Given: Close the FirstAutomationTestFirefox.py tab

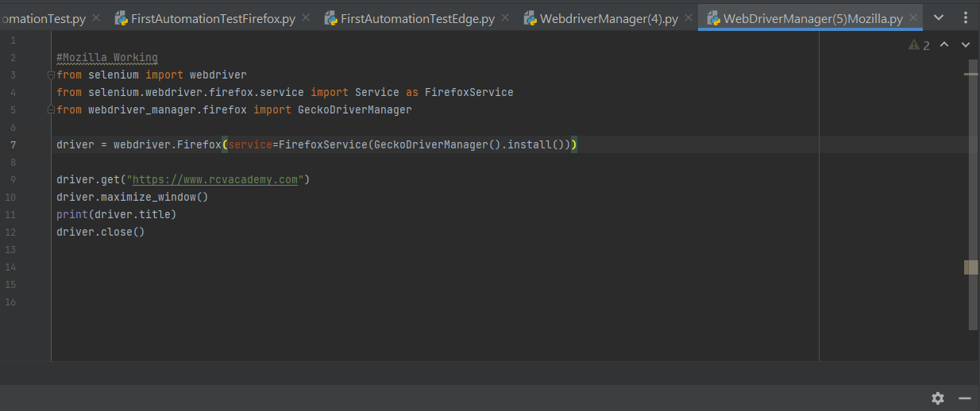Looking at the screenshot, I should coord(307,18).
